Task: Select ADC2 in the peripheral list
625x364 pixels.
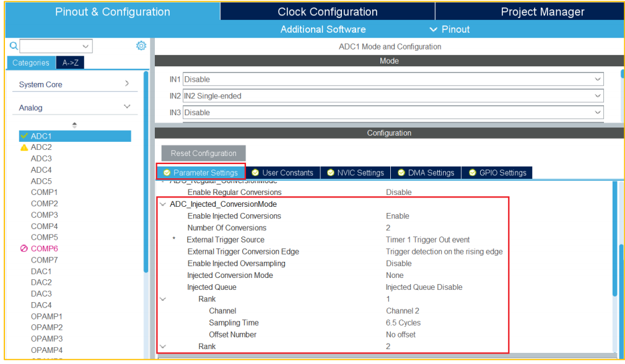Action: pyautogui.click(x=41, y=147)
